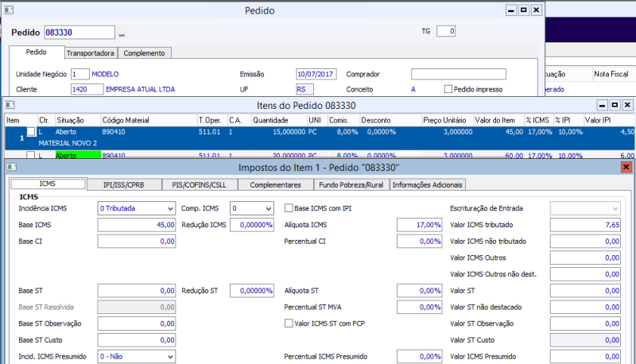Select the Pedido tab
The width and height of the screenshot is (636, 364).
click(37, 52)
